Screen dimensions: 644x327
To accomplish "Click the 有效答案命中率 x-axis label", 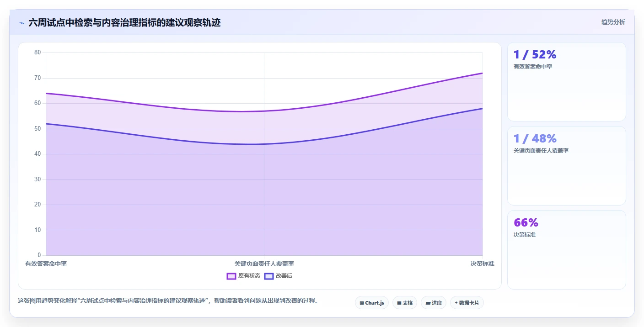I will pyautogui.click(x=46, y=264).
